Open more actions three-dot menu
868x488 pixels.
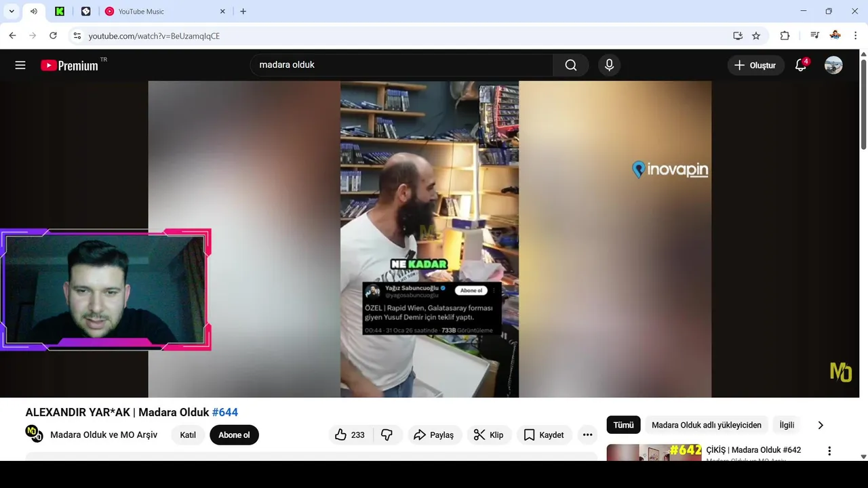tap(587, 435)
